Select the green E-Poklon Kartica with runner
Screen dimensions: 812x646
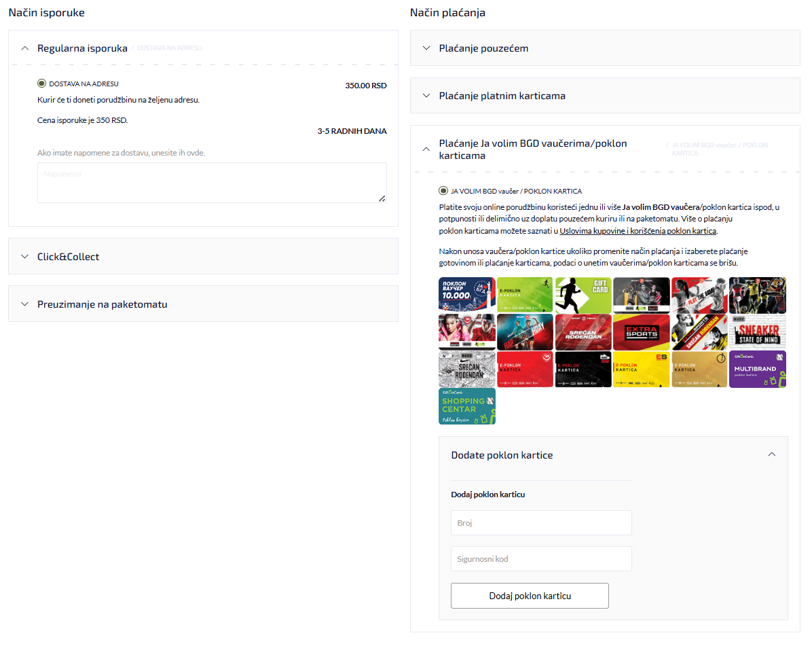point(525,293)
